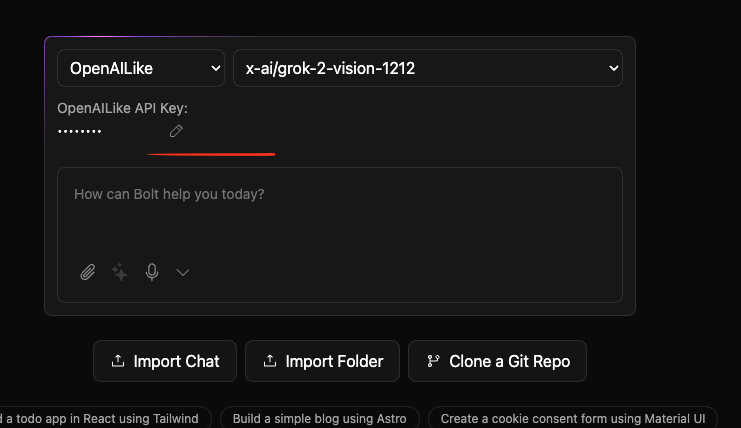
Task: Edit the OpenAILike API key with pencil icon
Action: tap(176, 131)
